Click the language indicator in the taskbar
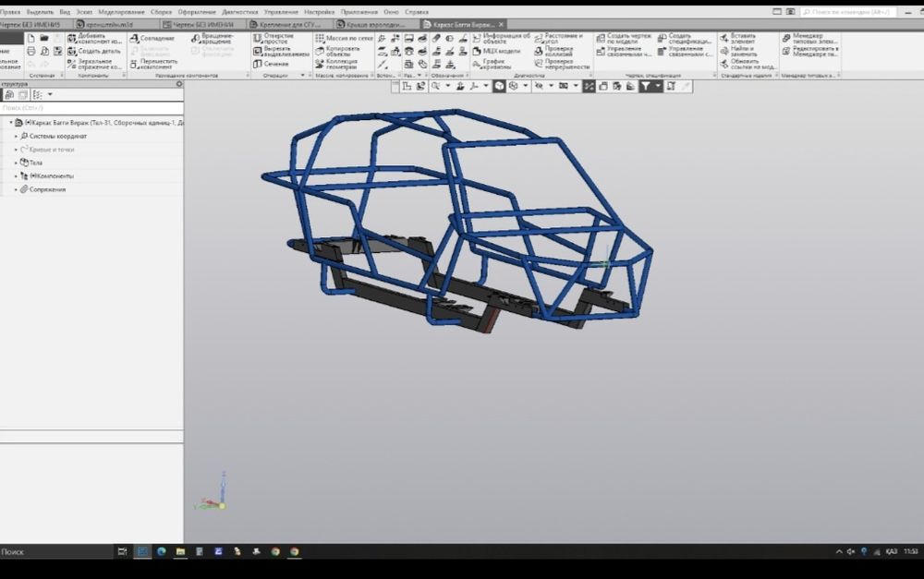Viewport: 924px width, 579px height. pos(891,551)
